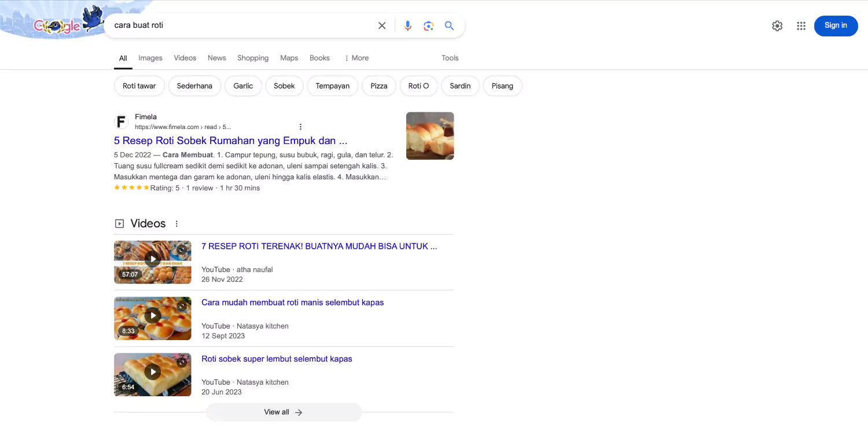Viewport: 868px width, 435px height.
Task: Open Cara mudah membuat roti manis link
Action: coord(293,303)
